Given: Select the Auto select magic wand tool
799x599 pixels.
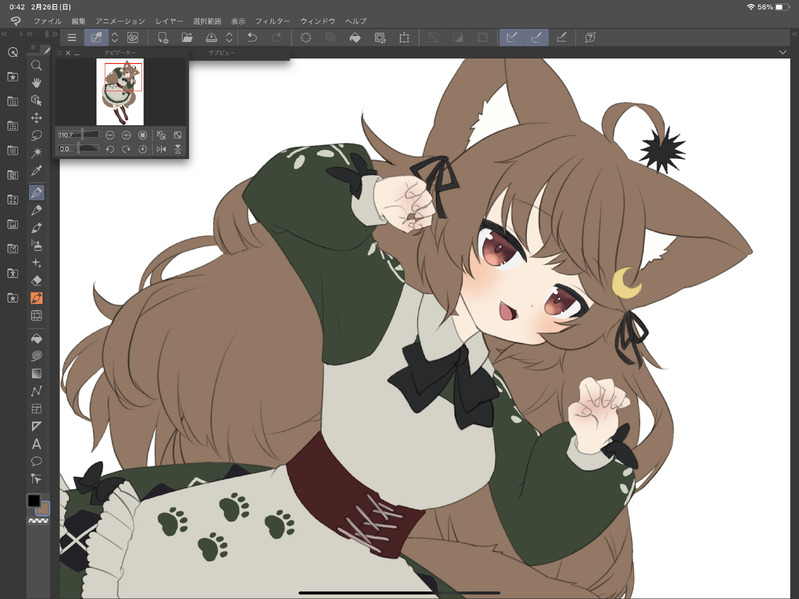Looking at the screenshot, I should pyautogui.click(x=36, y=153).
